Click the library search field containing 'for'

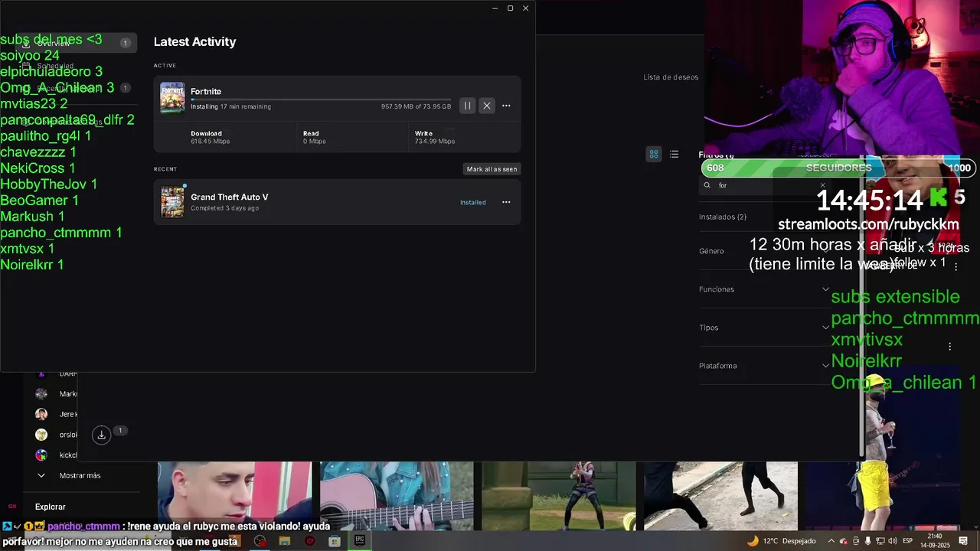point(766,185)
